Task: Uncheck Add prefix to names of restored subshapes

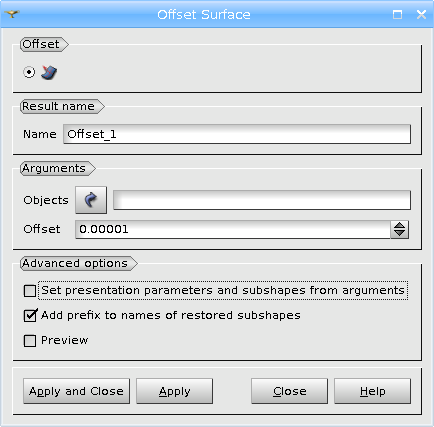Action: click(x=30, y=316)
